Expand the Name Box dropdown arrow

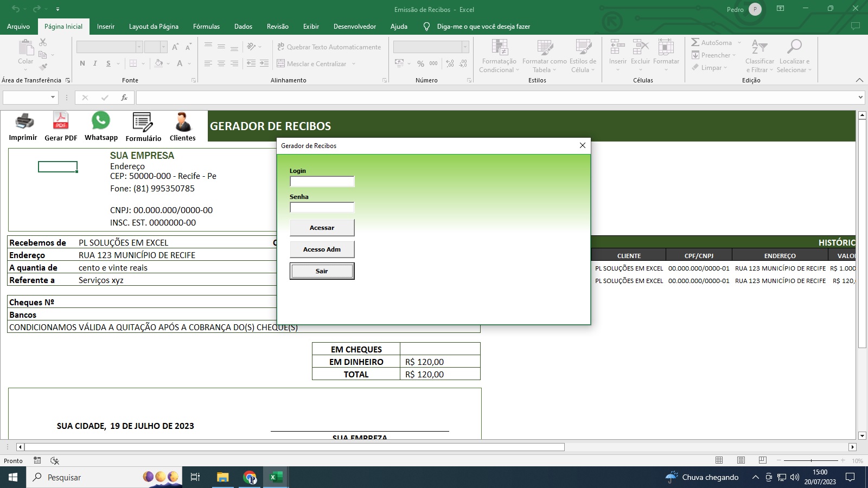[x=53, y=98]
